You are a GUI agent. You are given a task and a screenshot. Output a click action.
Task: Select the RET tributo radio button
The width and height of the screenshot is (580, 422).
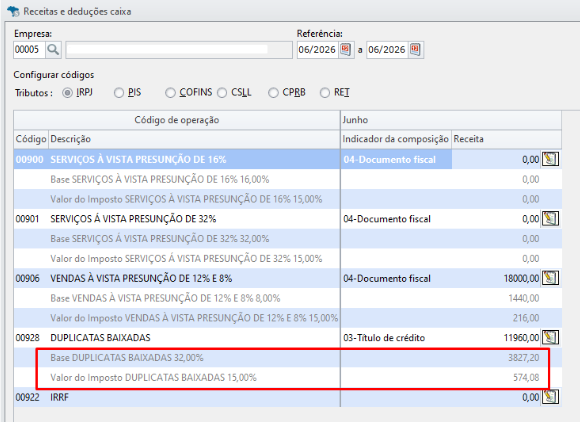[x=325, y=92]
